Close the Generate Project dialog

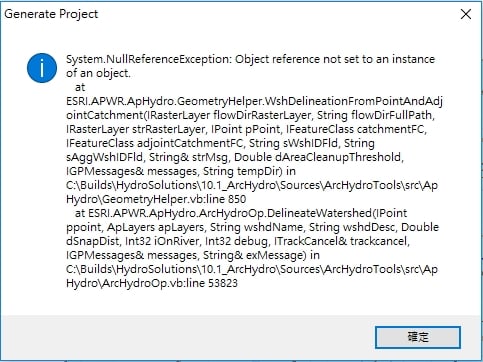click(x=466, y=14)
